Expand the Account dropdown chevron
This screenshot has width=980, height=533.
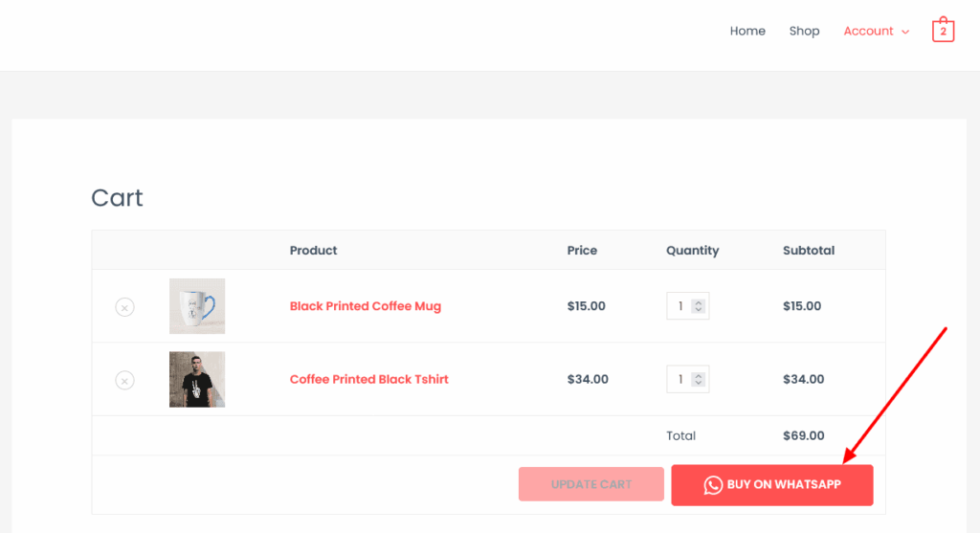tap(905, 32)
